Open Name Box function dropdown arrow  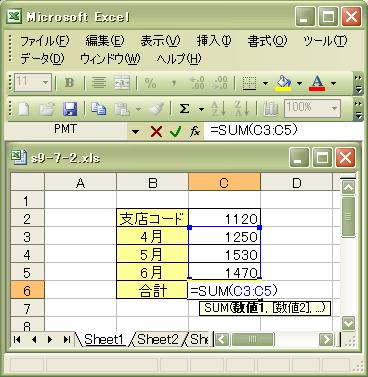tap(135, 132)
